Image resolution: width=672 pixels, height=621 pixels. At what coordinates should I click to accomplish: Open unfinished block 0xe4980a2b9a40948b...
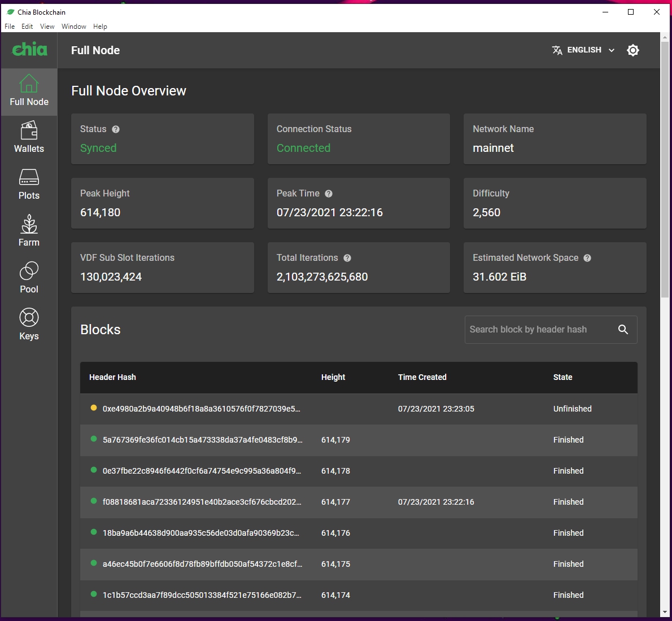click(x=202, y=409)
